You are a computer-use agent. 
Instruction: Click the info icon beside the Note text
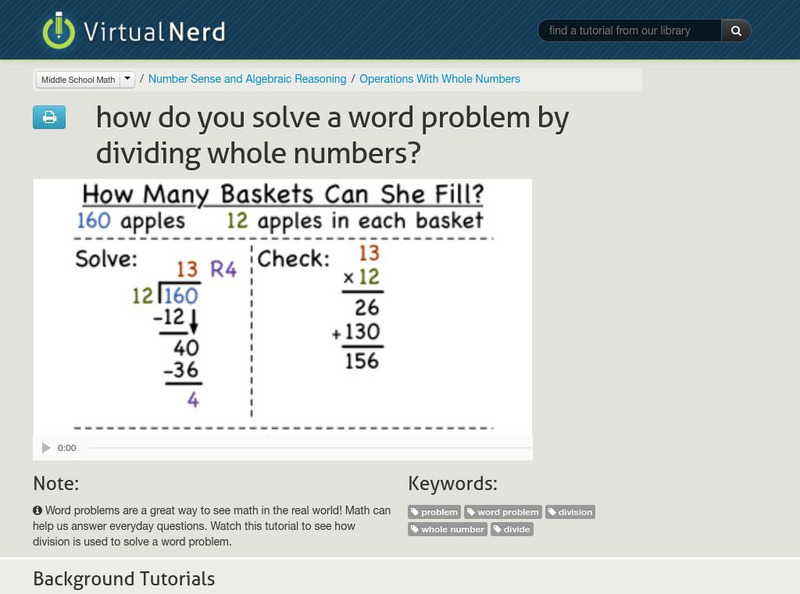[38, 508]
